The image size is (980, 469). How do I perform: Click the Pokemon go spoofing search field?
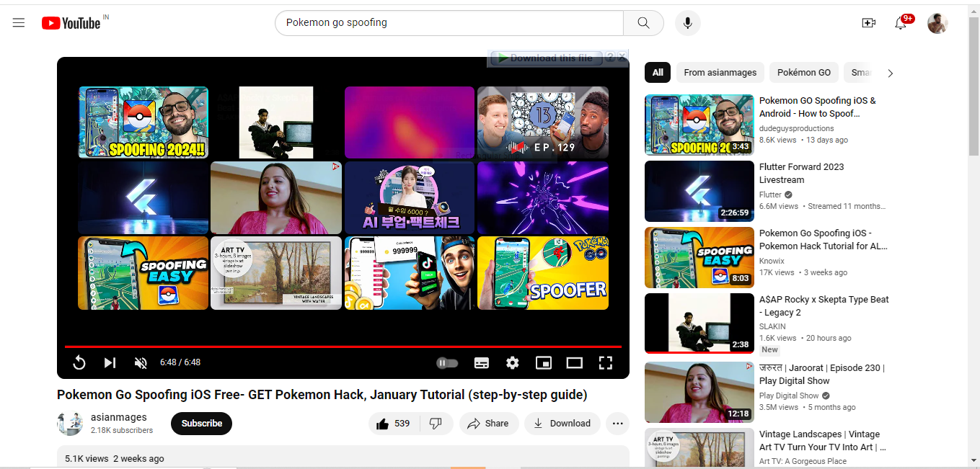(449, 23)
